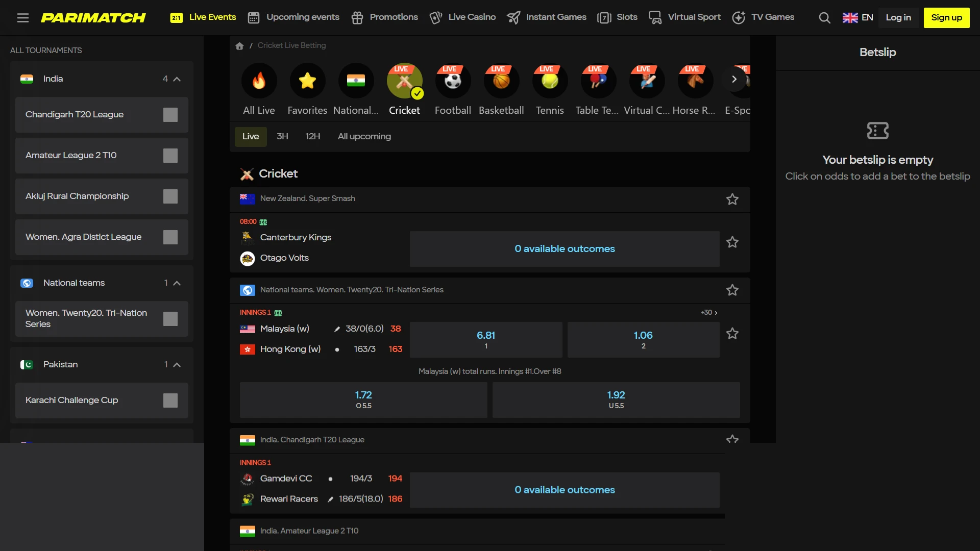
Task: Open the Tennis live category icon
Action: [x=550, y=81]
